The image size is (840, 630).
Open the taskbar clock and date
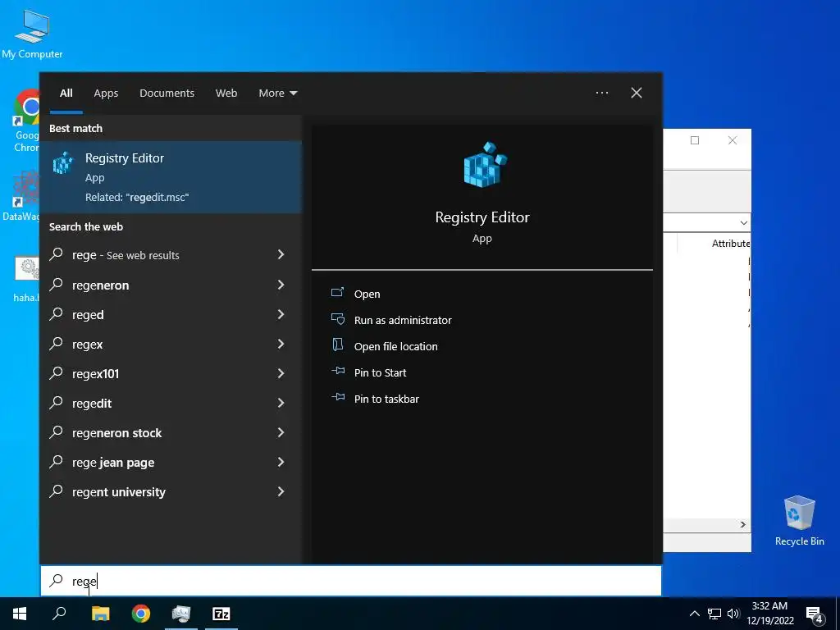tap(769, 614)
